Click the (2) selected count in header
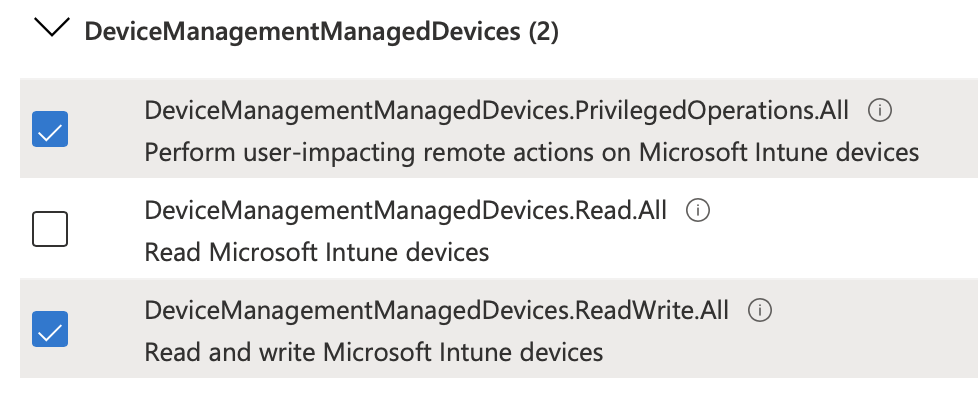This screenshot has height=398, width=978. pos(543,31)
